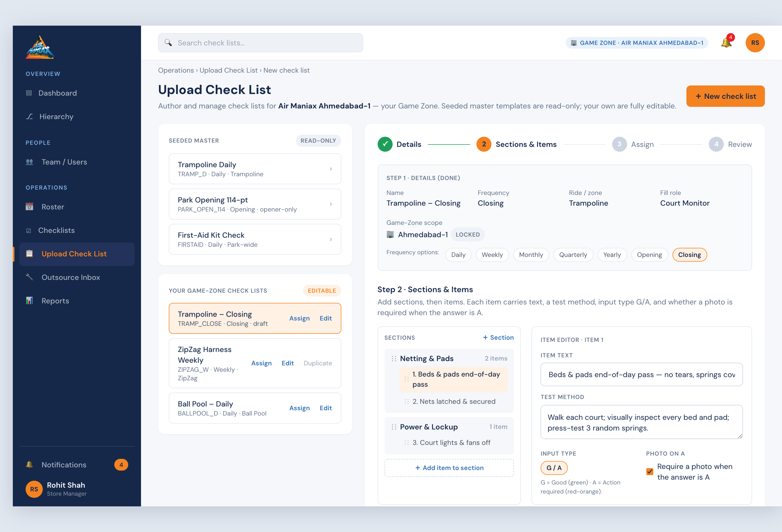This screenshot has height=532, width=782.
Task: Click + Section to add a section
Action: pyautogui.click(x=498, y=338)
